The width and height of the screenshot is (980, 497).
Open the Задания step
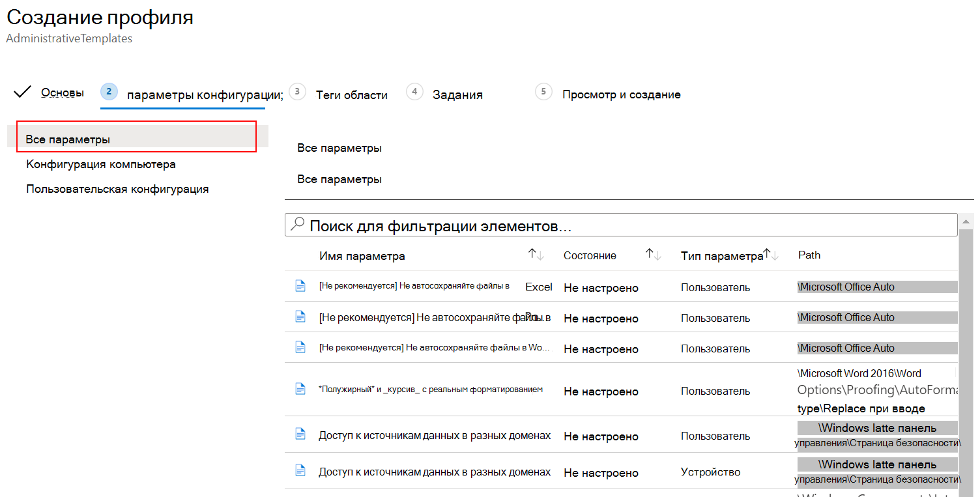point(457,95)
